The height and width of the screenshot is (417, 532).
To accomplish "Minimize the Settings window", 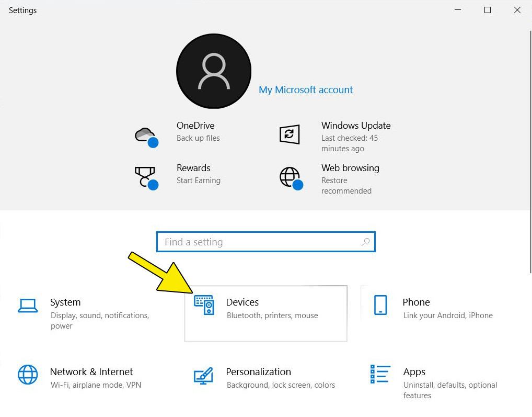I will point(458,10).
